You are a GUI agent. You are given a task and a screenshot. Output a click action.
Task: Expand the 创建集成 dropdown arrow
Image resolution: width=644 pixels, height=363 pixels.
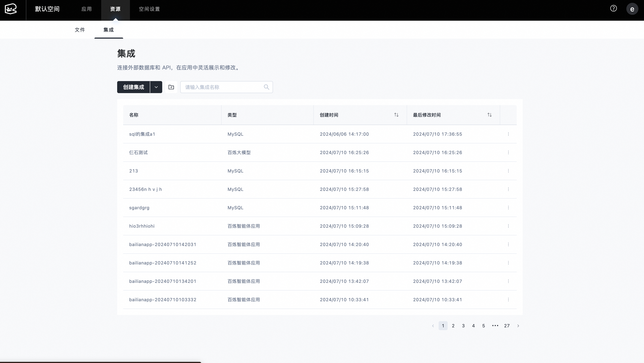coord(156,87)
